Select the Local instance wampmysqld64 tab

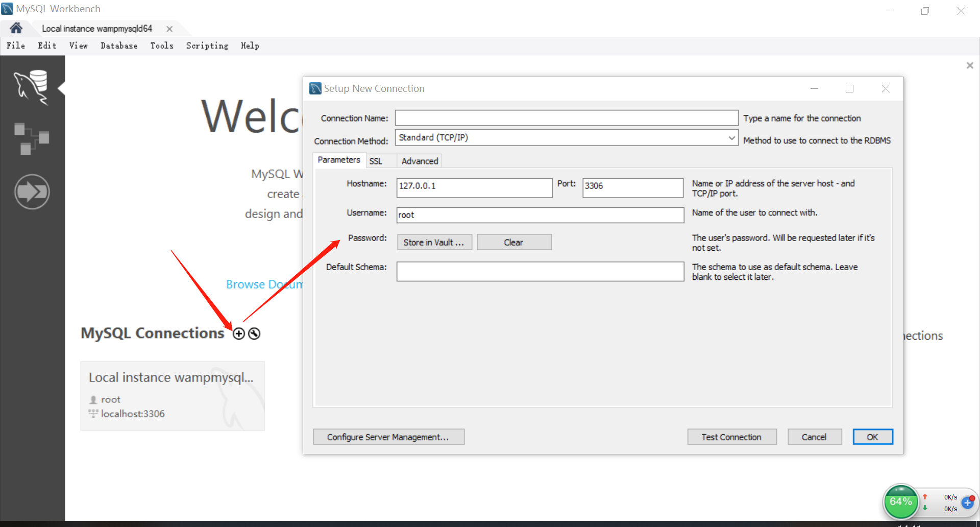coord(97,29)
